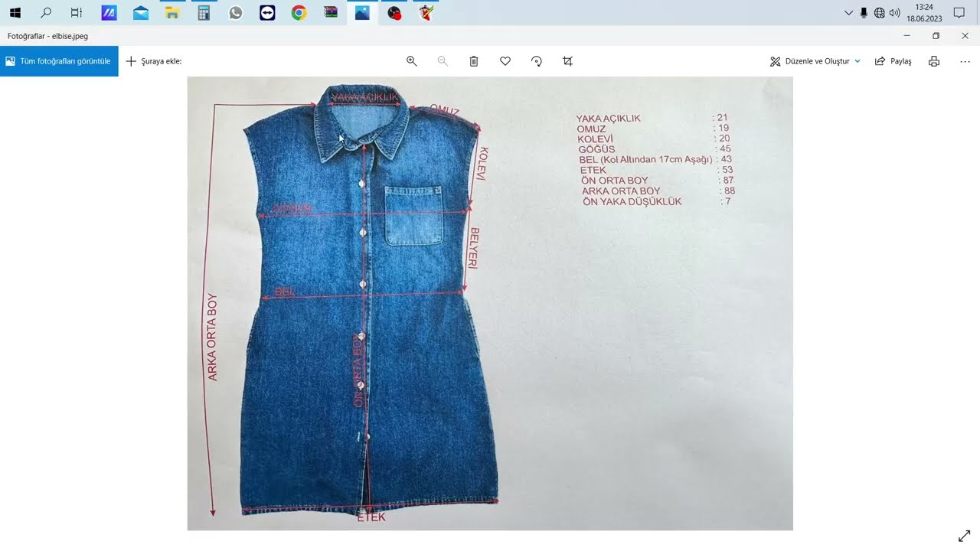This screenshot has height=551, width=980.
Task: Click Tüm fotoğrafları görüntüle button
Action: 59,61
